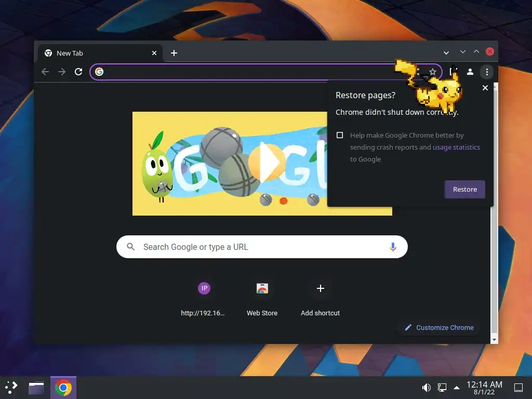This screenshot has height=399, width=532.
Task: Open the Web Store shortcut
Action: (262, 299)
